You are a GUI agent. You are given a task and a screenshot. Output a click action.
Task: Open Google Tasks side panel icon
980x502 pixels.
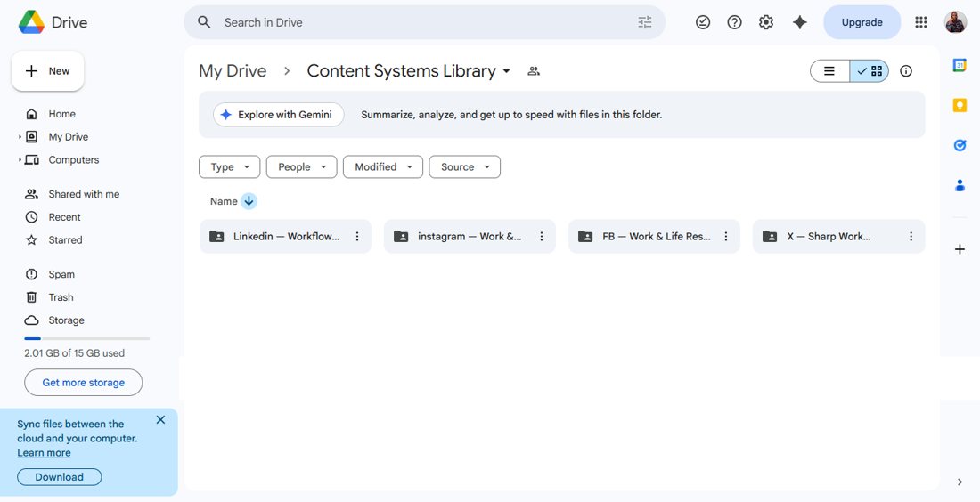pyautogui.click(x=960, y=145)
